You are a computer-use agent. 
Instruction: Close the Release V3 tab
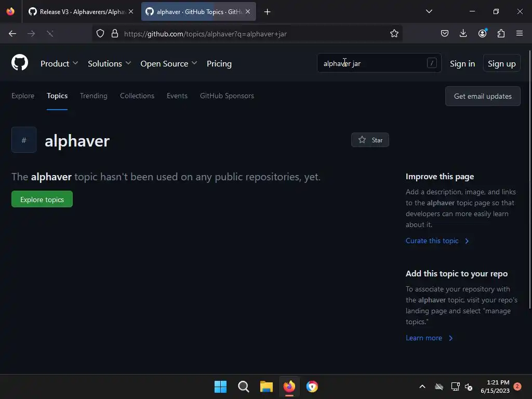click(131, 11)
